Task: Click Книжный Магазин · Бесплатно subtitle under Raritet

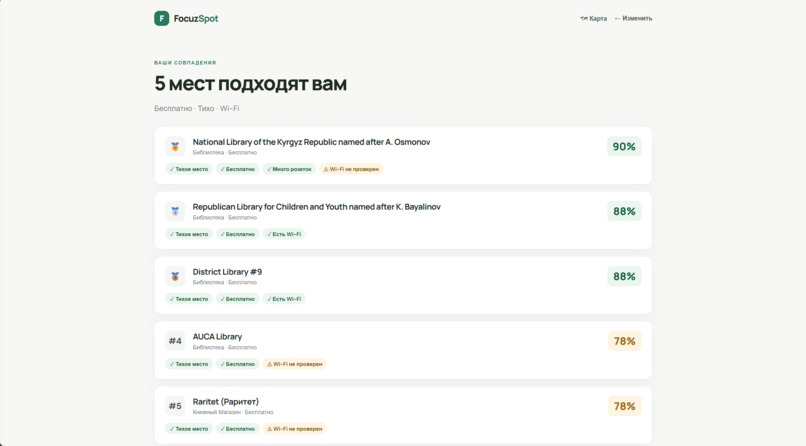Action: (x=233, y=412)
